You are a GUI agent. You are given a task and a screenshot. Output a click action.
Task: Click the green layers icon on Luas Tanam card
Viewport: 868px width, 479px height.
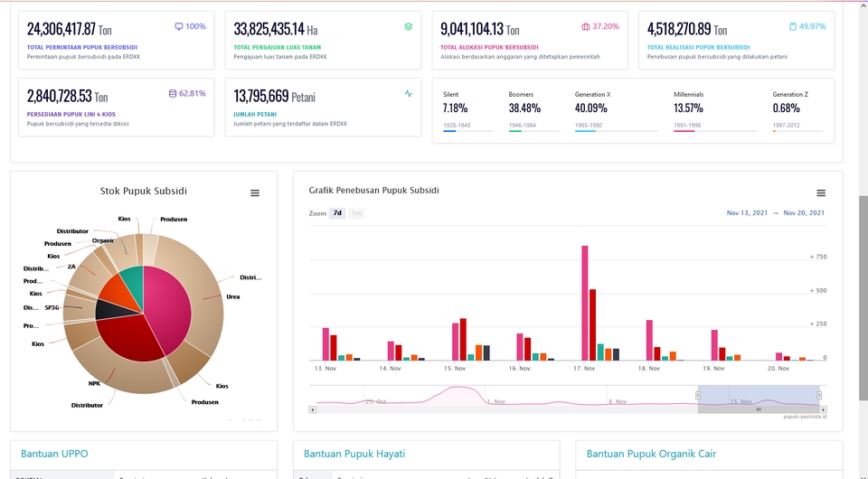point(409,26)
